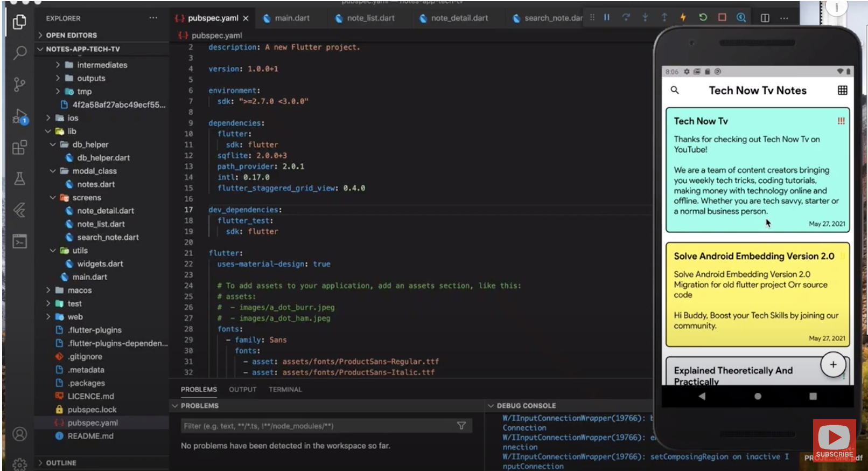
Task: Open the Run and Debug view
Action: pos(19,116)
